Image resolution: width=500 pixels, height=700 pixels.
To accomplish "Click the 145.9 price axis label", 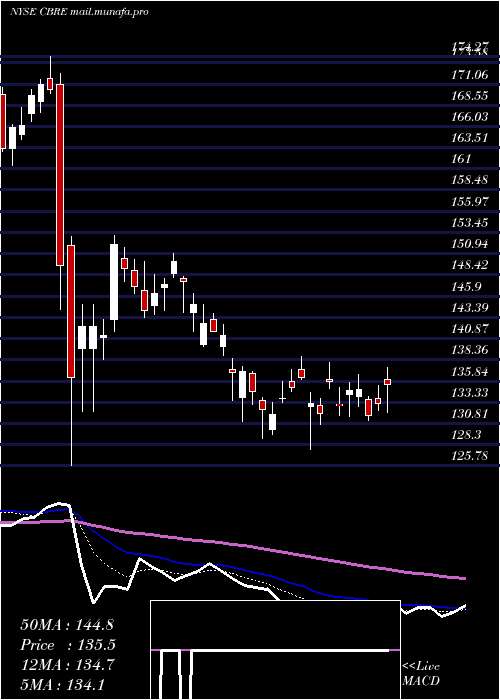I will [x=467, y=286].
